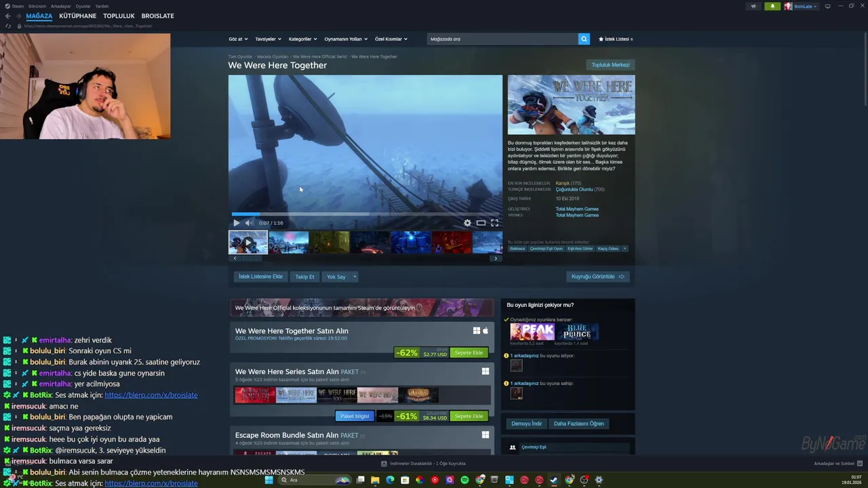
Task: Expand the Oynamanın Yolları dropdown
Action: (346, 39)
